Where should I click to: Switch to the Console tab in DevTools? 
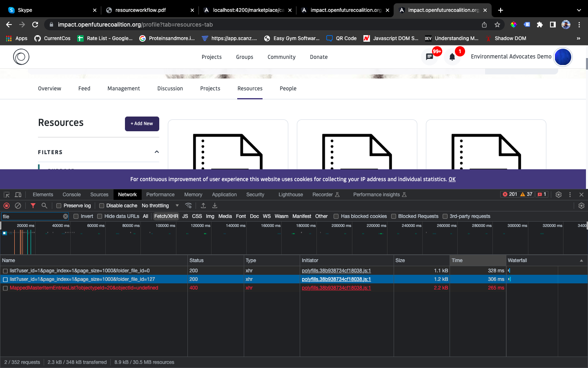[71, 195]
